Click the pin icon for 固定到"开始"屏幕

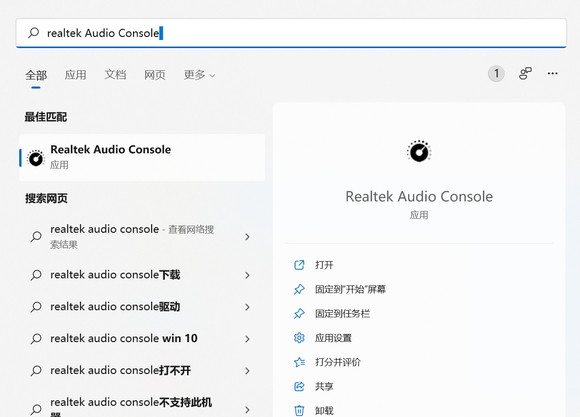coord(299,289)
